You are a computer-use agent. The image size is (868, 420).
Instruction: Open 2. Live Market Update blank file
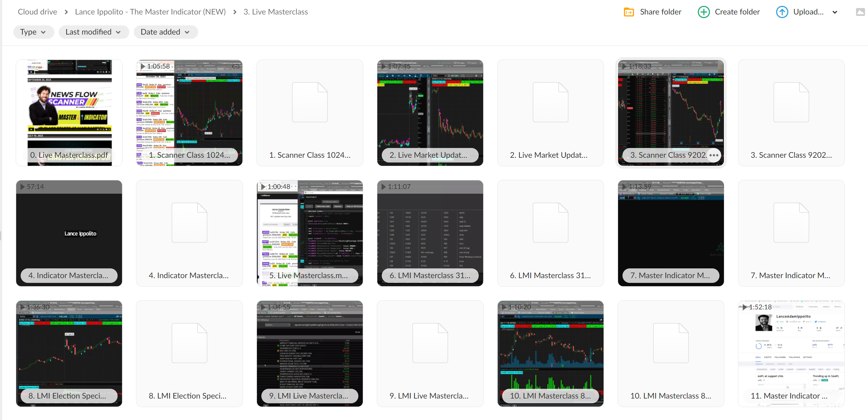(x=550, y=113)
